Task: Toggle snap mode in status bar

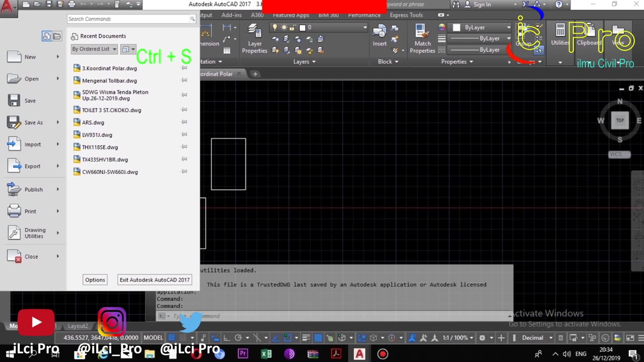Action: 184,338
